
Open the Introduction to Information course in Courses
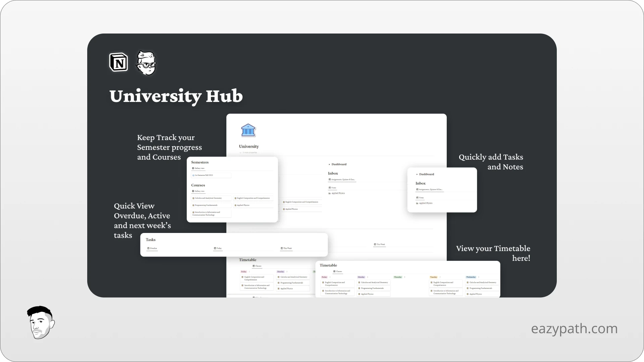tap(211, 214)
